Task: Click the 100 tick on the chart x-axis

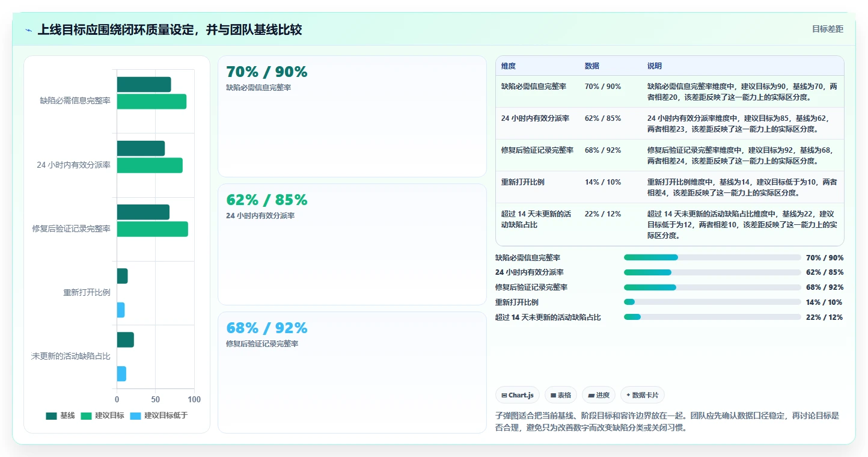Action: point(194,399)
